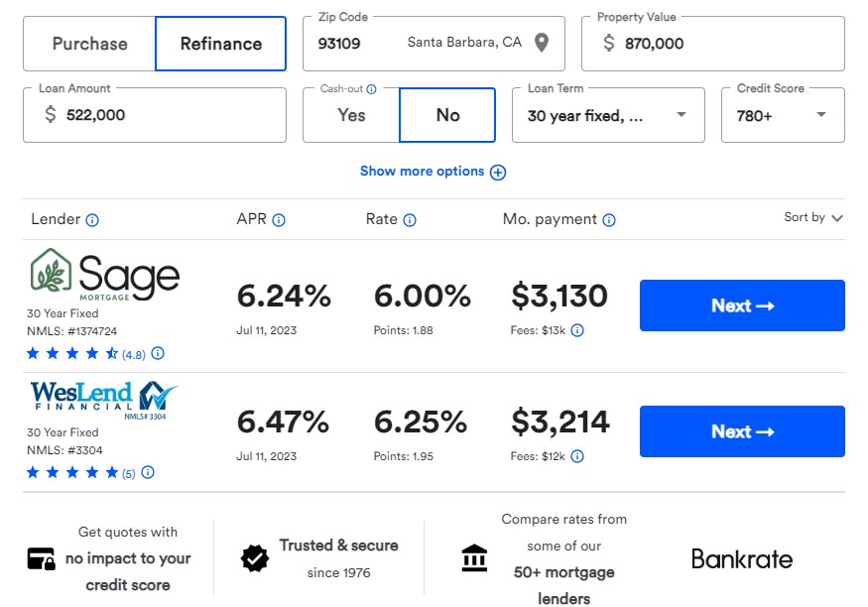This screenshot has height=607, width=868.
Task: Open the Lender column info icon
Action: tap(92, 220)
